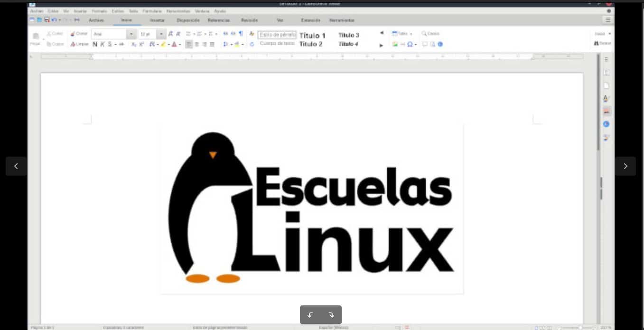Click the line spacing icon
The width and height of the screenshot is (644, 330).
(225, 44)
